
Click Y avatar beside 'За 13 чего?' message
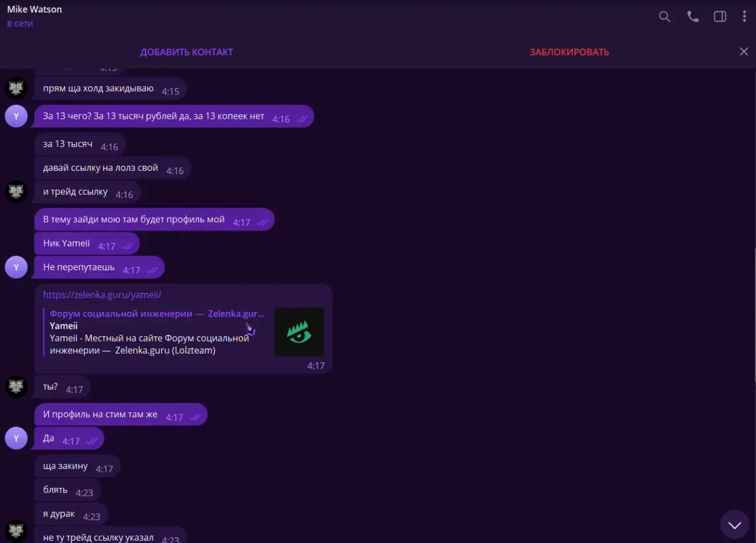(x=16, y=116)
